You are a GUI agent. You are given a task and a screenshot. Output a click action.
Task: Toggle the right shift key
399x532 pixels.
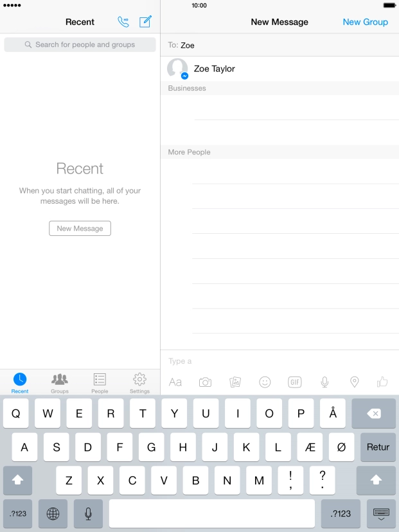pos(376,480)
